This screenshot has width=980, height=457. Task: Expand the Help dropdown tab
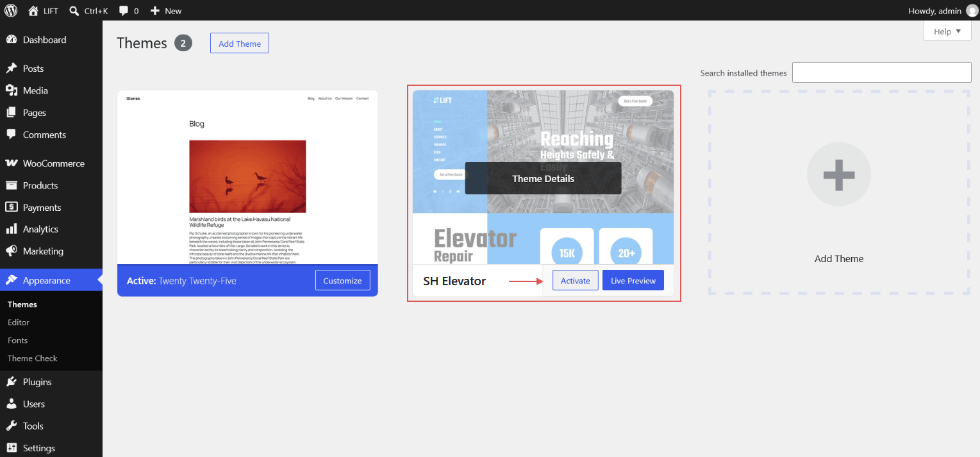click(x=947, y=31)
